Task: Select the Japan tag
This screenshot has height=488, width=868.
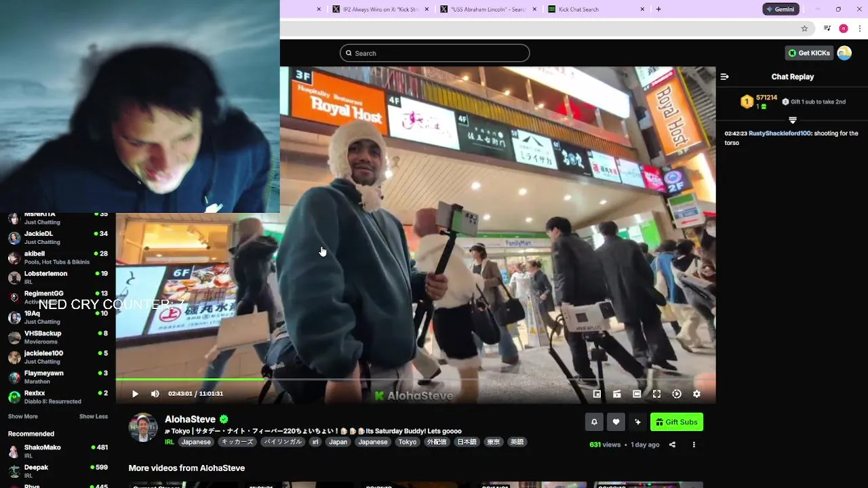Action: (338, 442)
